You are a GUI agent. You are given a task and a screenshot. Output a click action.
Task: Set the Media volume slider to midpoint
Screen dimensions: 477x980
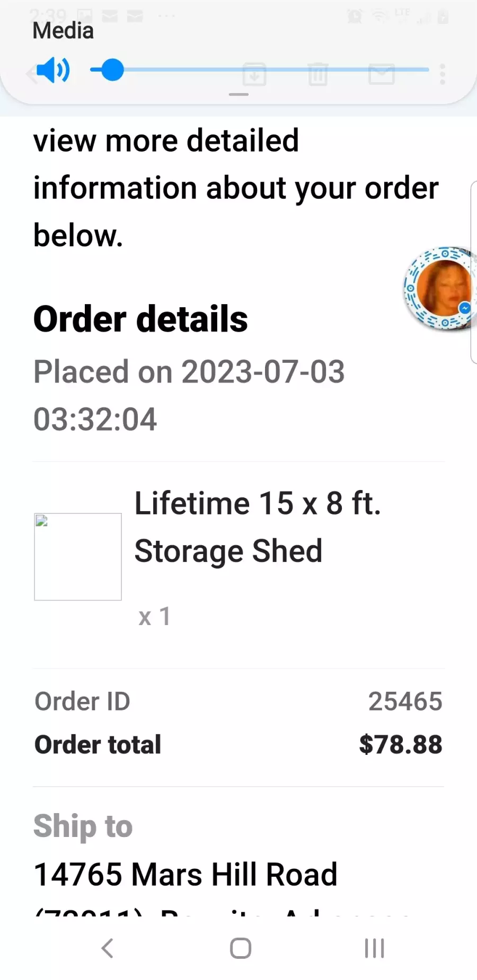click(260, 69)
